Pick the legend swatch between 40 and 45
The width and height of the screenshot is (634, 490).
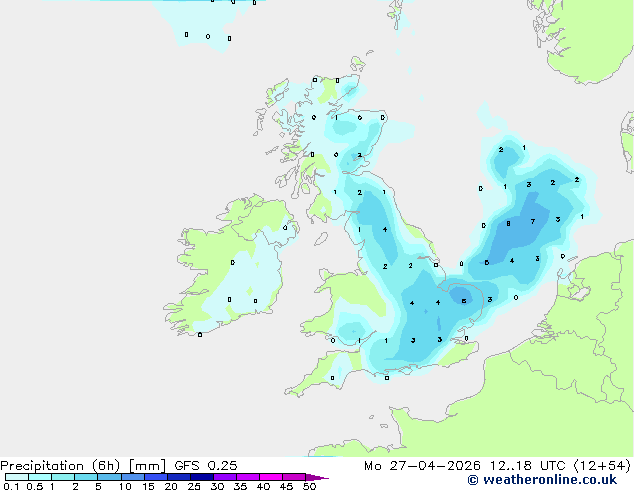271,477
